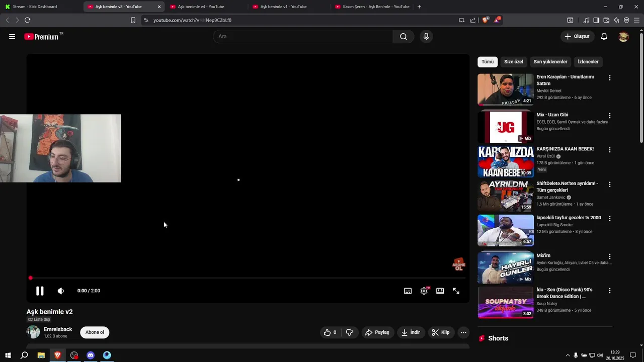Bookmark this page icon

(133, 20)
